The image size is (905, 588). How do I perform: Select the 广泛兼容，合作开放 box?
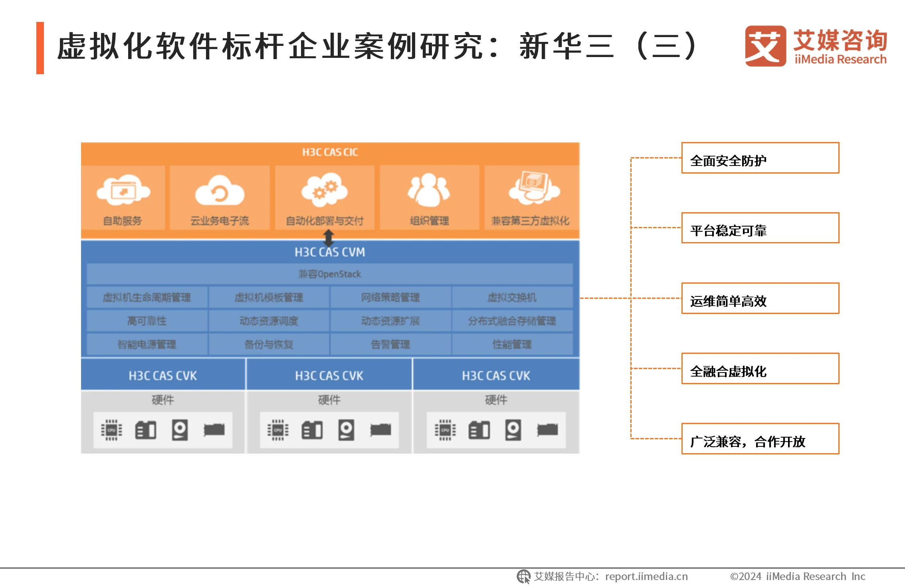pos(760,439)
